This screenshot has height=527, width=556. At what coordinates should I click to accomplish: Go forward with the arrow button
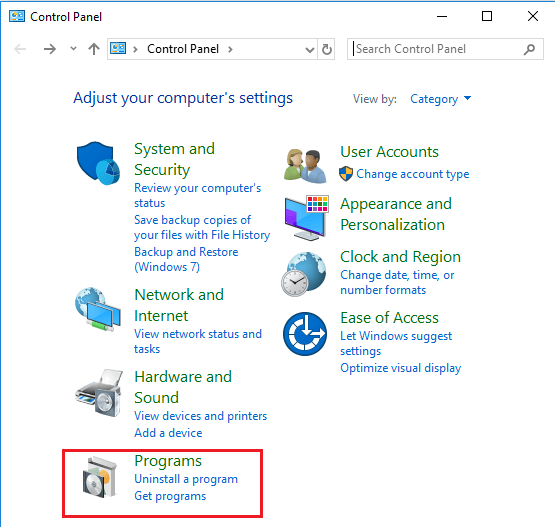click(50, 49)
